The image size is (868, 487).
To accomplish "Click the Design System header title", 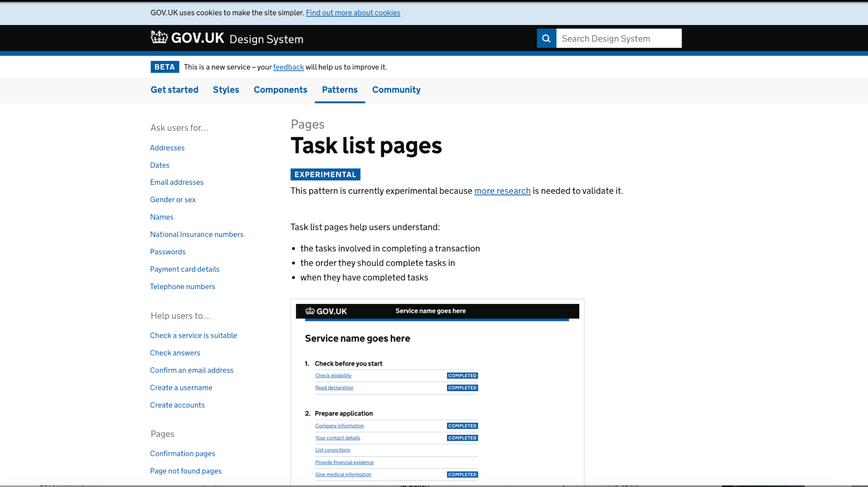I will coord(266,39).
